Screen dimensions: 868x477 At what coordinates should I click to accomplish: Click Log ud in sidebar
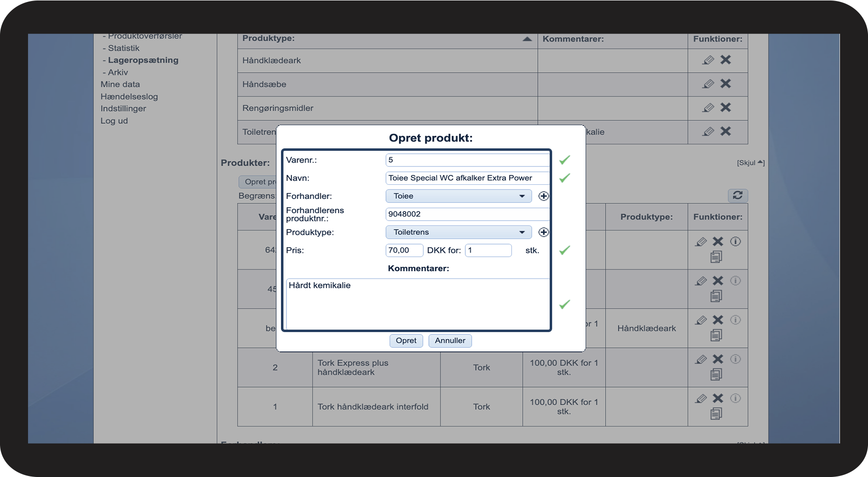point(114,121)
